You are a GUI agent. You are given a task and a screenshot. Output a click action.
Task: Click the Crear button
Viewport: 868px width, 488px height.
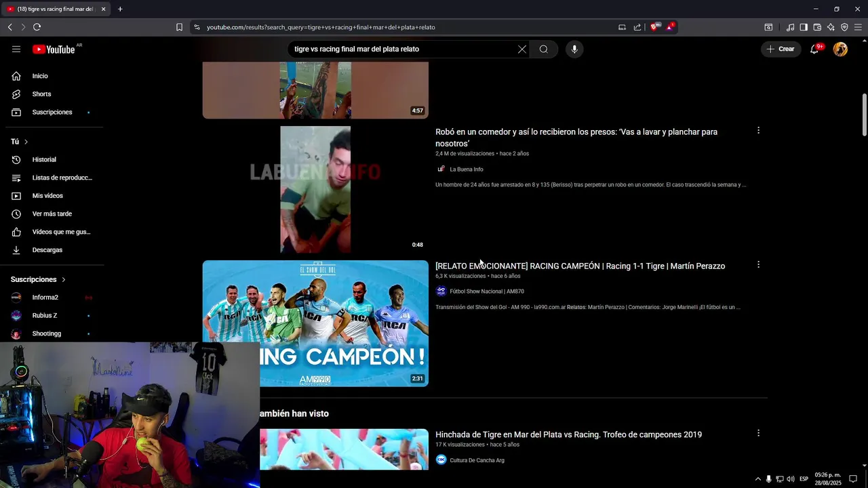pyautogui.click(x=781, y=49)
